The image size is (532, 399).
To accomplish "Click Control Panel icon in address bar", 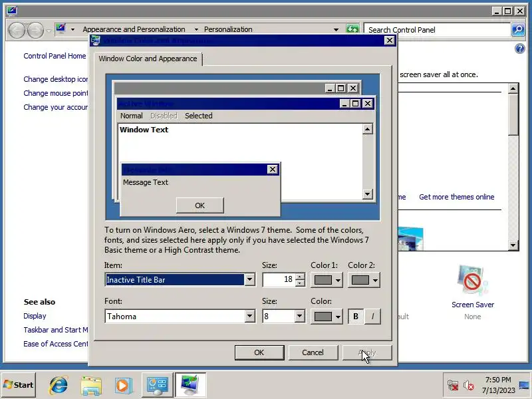I will click(61, 29).
